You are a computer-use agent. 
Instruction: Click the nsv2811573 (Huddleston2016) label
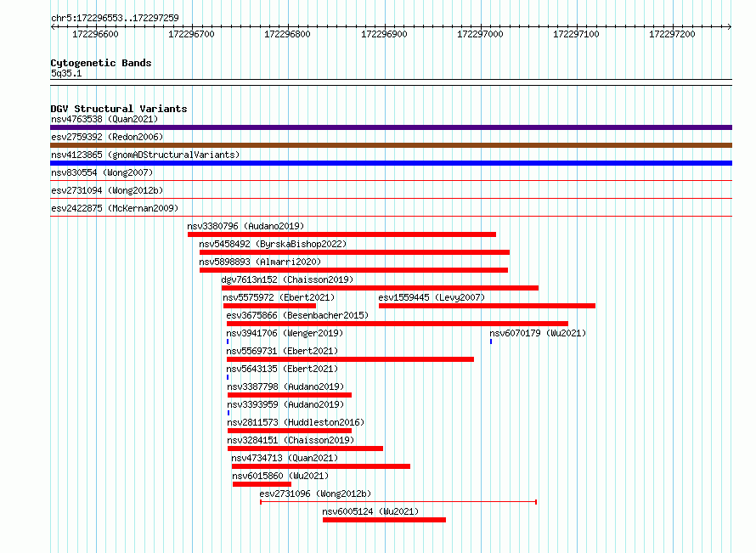pos(296,422)
